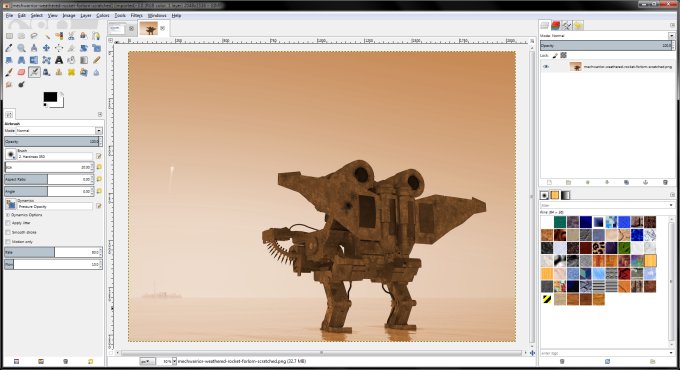Click the Pressure Opacity dynamics field
The width and height of the screenshot is (680, 370).
pyautogui.click(x=55, y=206)
